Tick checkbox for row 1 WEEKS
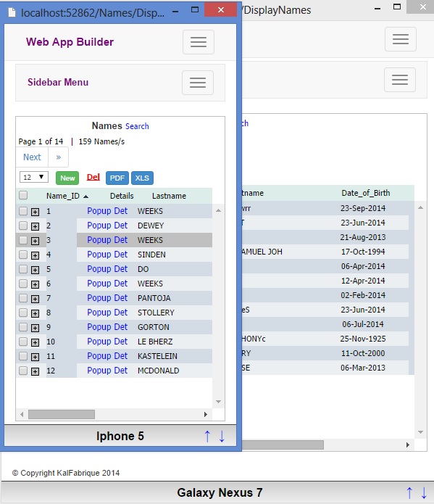This screenshot has height=504, width=434. 23,211
